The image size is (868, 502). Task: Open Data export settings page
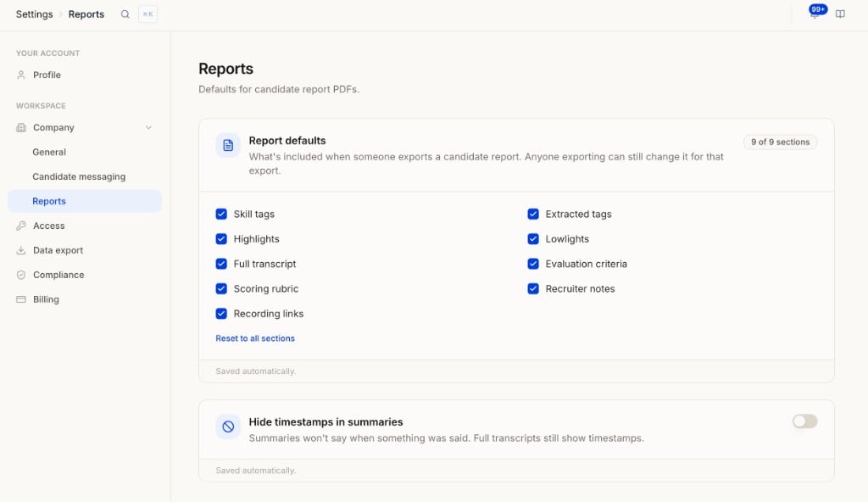point(85,250)
